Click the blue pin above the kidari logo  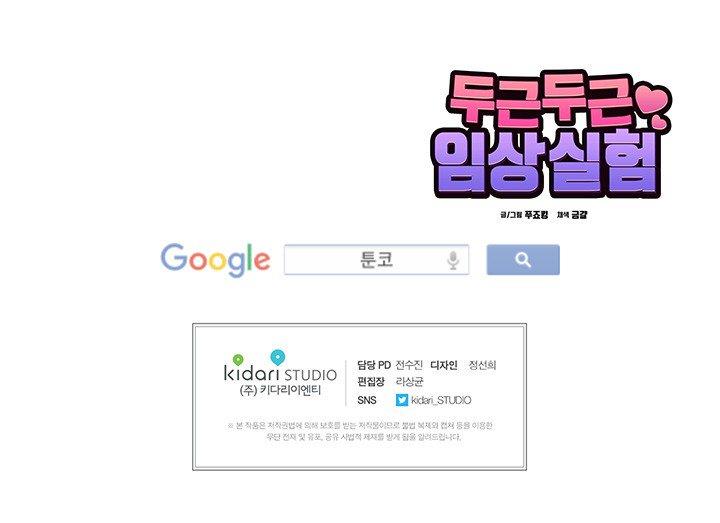[277, 357]
